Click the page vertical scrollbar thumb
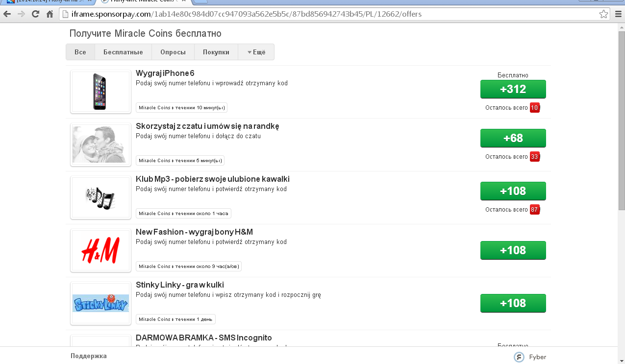The width and height of the screenshot is (625, 364). [x=621, y=120]
